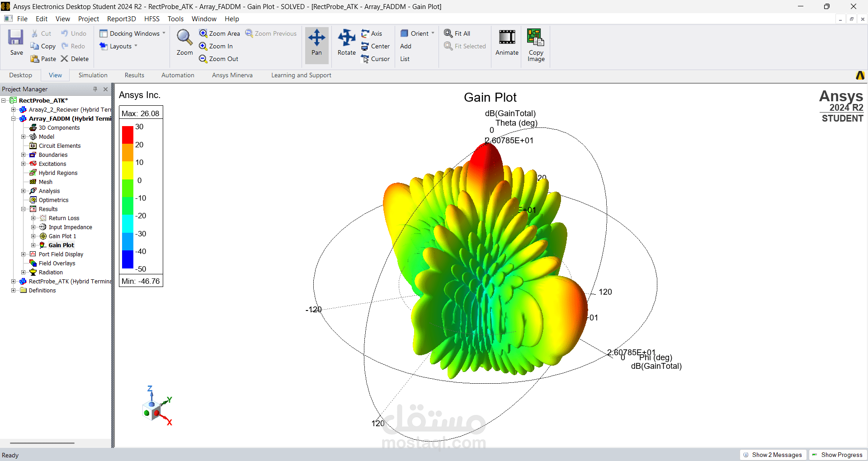The height and width of the screenshot is (461, 868).
Task: Click Fit All in the view toolbar
Action: (x=458, y=33)
